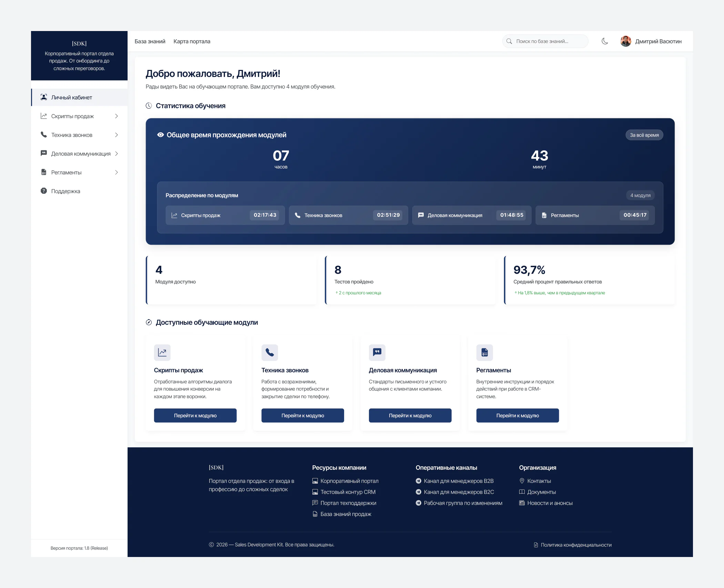Click the chat icon beside Портал техподдержки
724x588 pixels.
tap(315, 503)
